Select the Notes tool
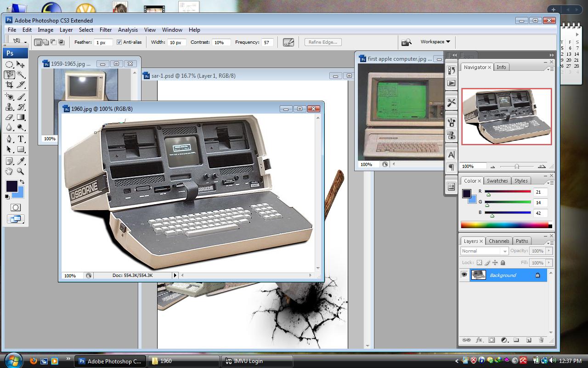588x368 pixels. [10, 161]
